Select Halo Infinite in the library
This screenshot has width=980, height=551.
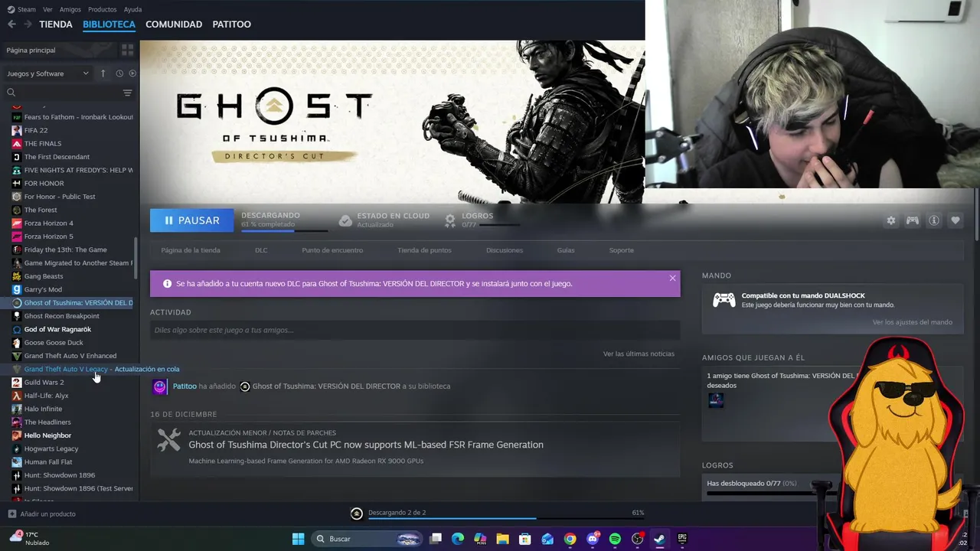coord(43,409)
